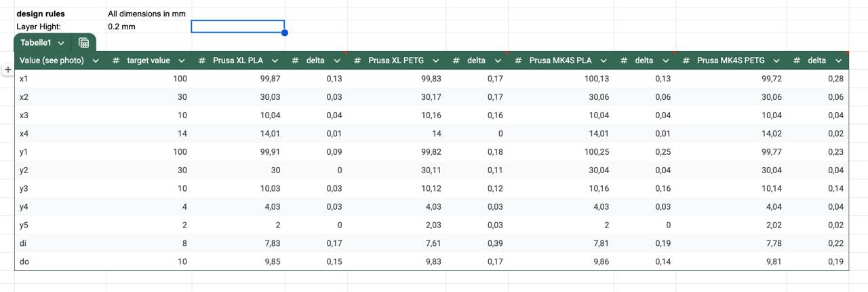This screenshot has width=868, height=292.
Task: Open dropdown of delta column following Prusa XL PLA
Action: tap(337, 60)
